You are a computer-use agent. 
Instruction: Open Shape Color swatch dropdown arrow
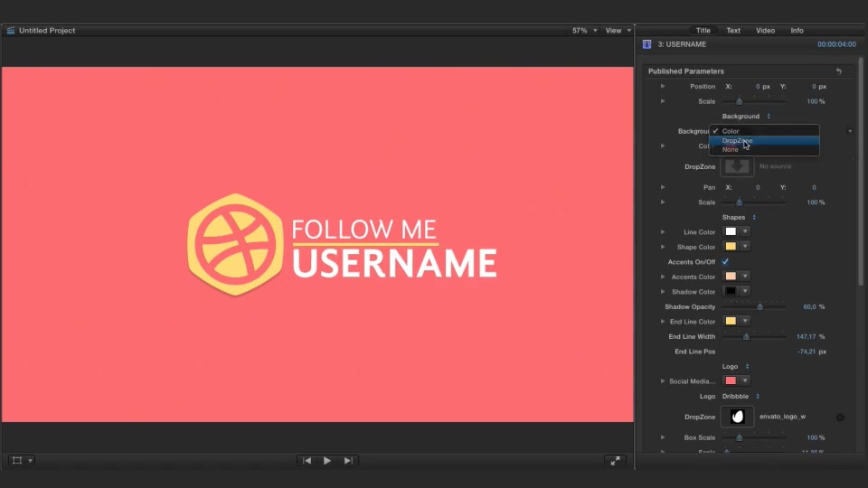click(745, 246)
